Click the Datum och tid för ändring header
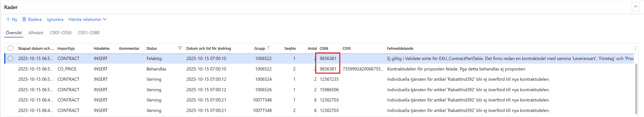 point(208,49)
